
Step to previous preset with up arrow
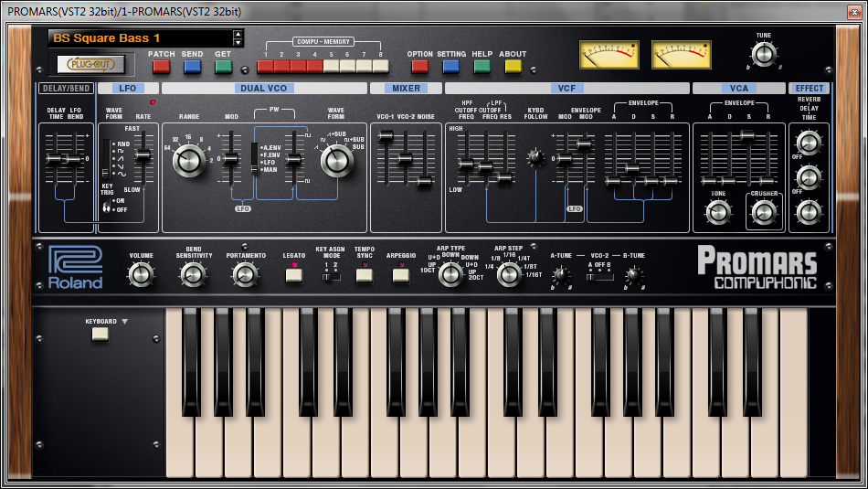coord(238,35)
